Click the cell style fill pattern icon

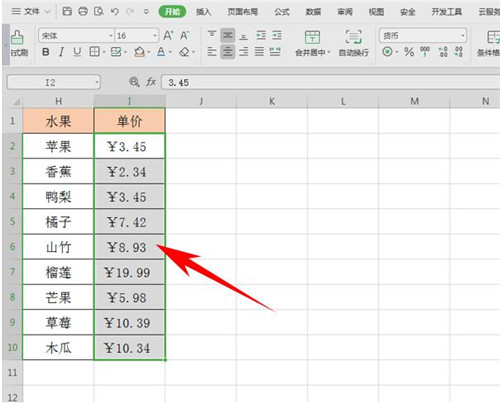(x=116, y=52)
